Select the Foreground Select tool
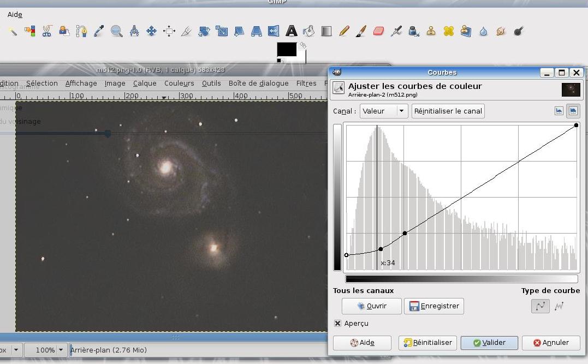Image resolution: width=588 pixels, height=364 pixels. pos(64,31)
